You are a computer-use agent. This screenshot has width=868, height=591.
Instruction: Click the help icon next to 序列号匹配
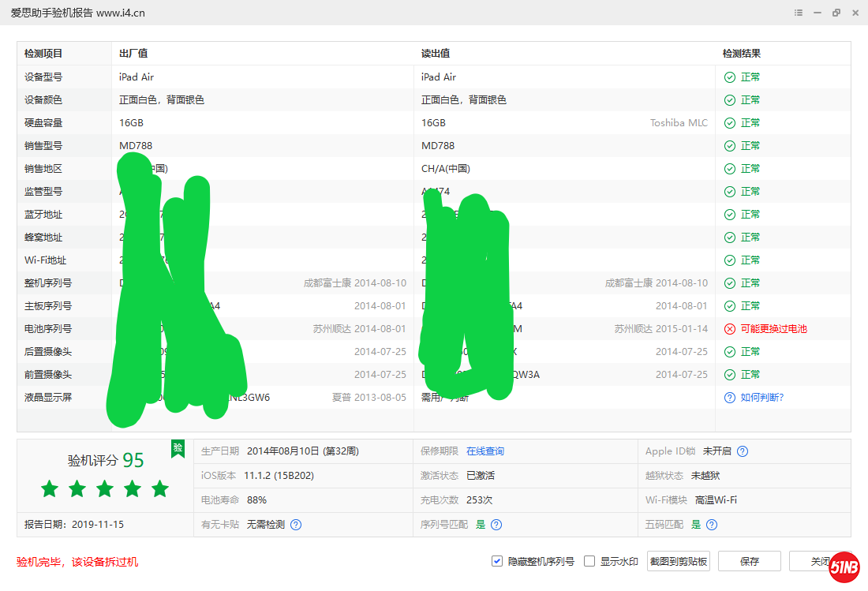pyautogui.click(x=496, y=524)
